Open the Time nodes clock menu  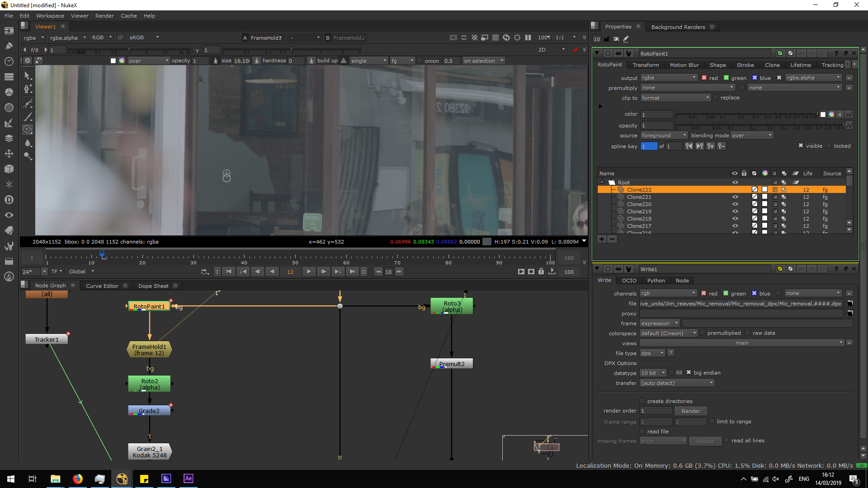9,61
